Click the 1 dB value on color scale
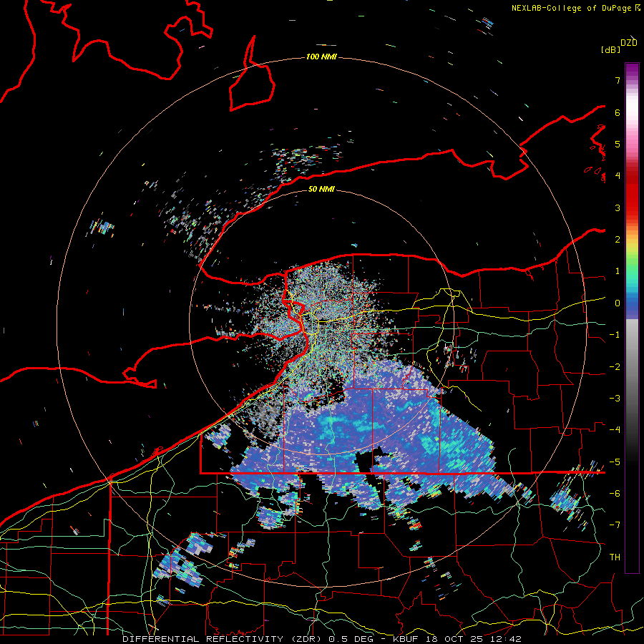 [x=618, y=271]
